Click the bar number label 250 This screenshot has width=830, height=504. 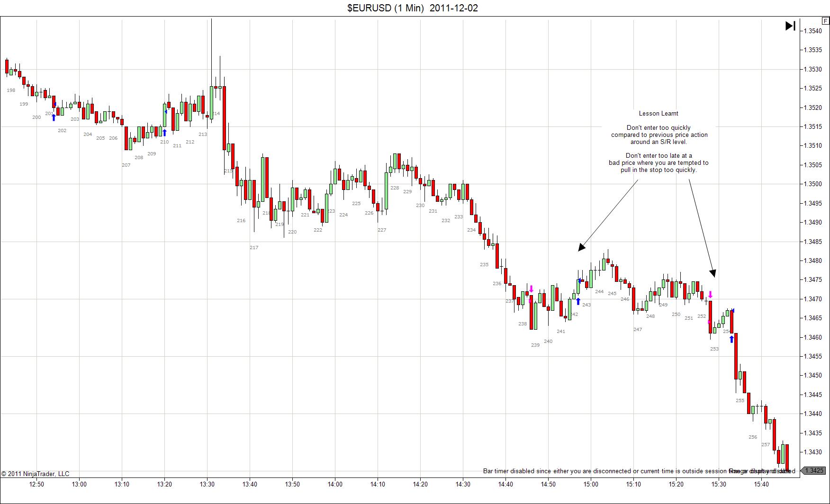coord(676,314)
